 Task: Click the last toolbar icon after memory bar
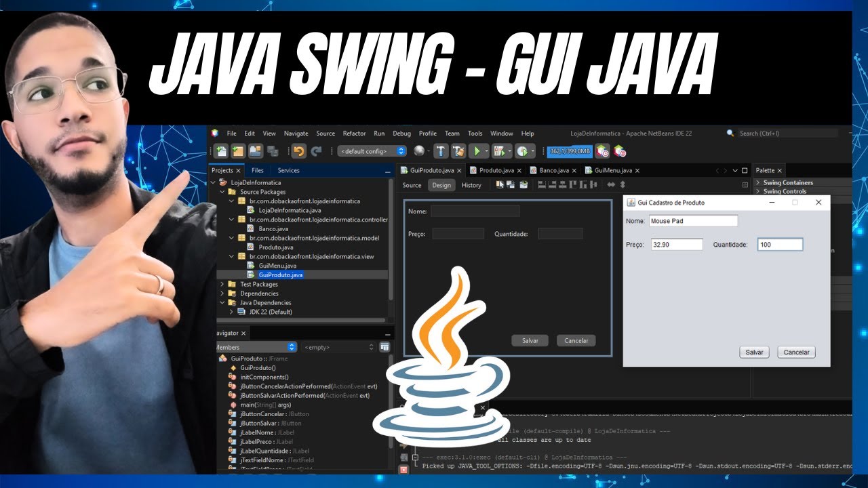[620, 151]
